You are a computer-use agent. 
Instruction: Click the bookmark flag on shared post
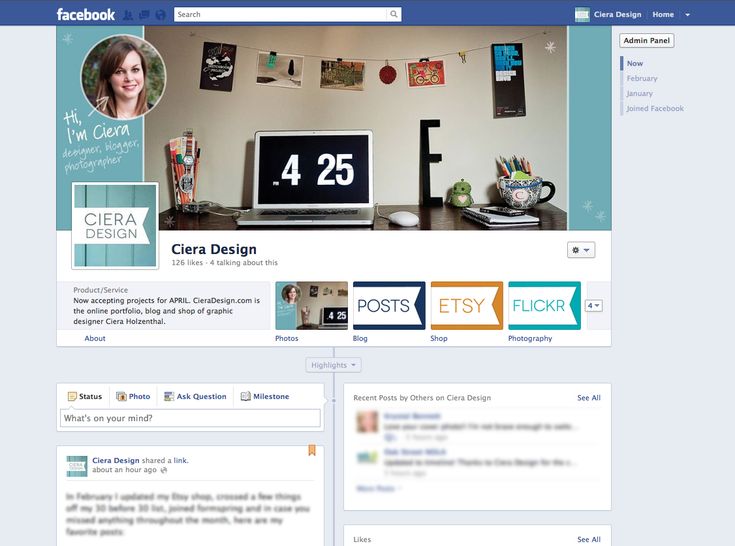point(311,450)
